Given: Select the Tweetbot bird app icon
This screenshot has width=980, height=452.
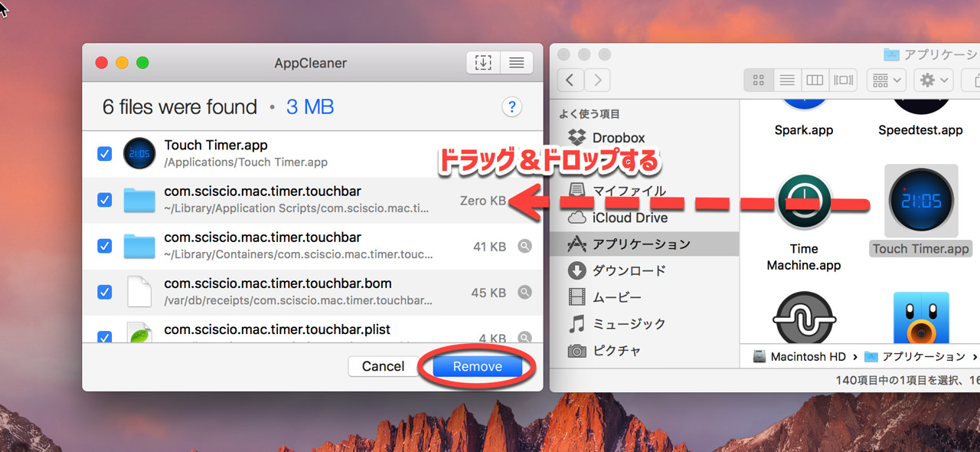Looking at the screenshot, I should click(x=921, y=317).
